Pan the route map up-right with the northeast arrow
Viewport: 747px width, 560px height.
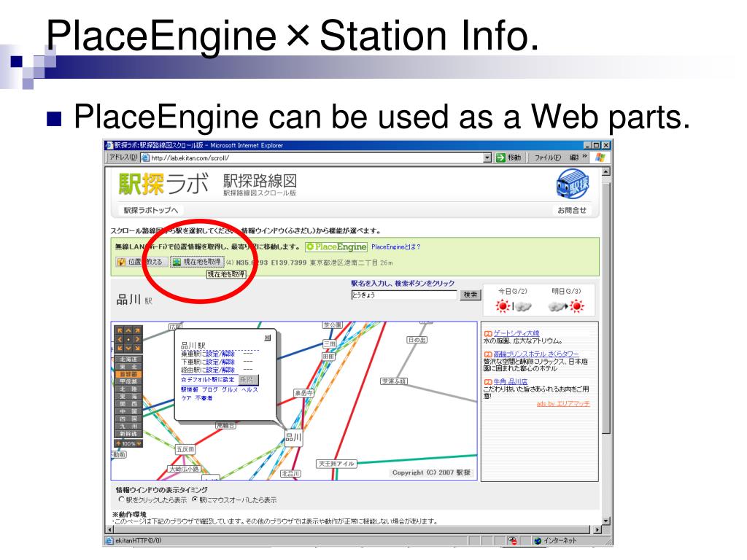[138, 330]
